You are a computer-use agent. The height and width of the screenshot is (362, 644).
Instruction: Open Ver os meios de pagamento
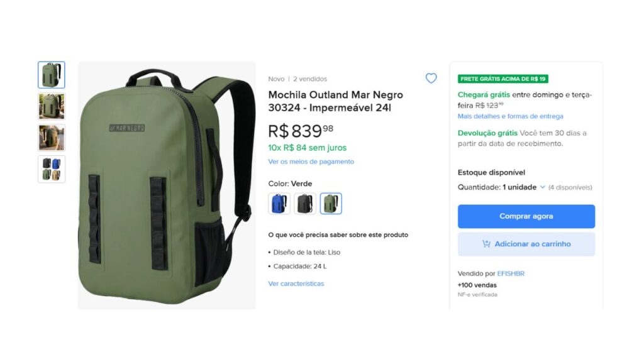311,162
